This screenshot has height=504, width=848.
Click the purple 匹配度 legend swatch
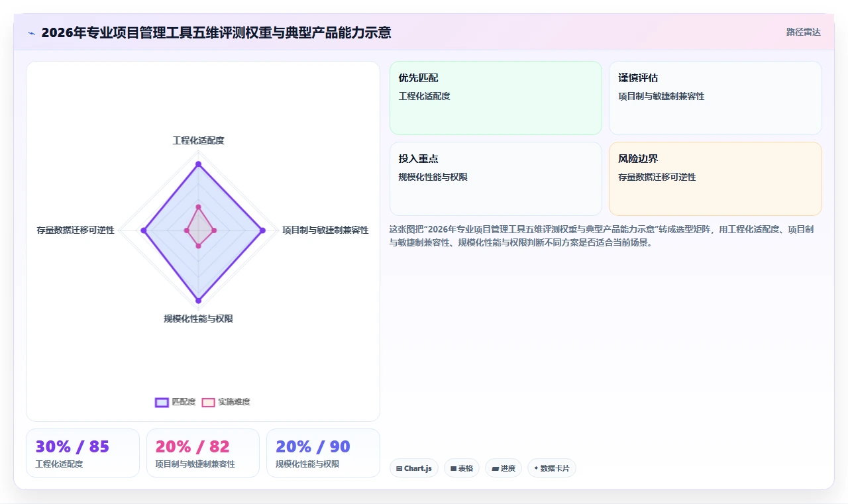[x=162, y=402]
